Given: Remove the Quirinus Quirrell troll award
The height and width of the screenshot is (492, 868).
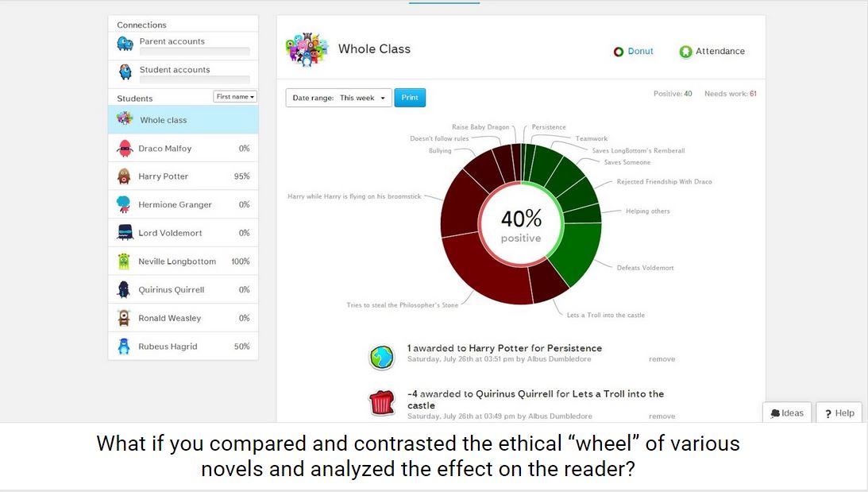Looking at the screenshot, I should click(662, 416).
